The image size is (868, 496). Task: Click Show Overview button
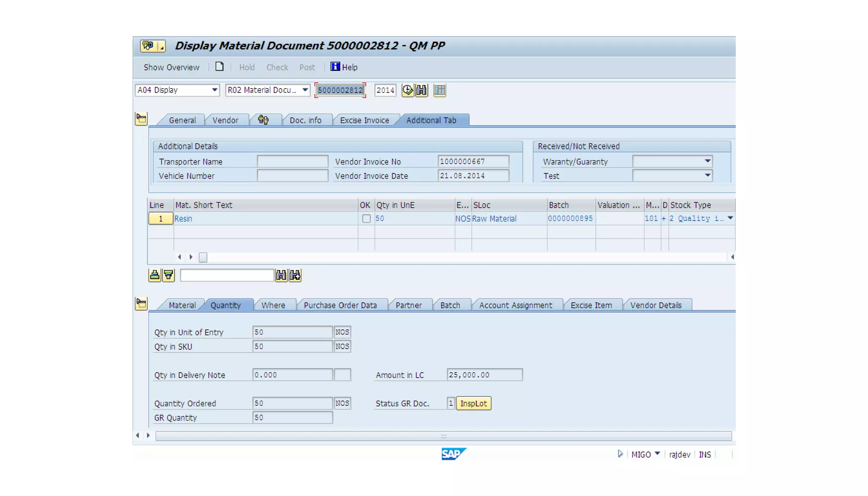[x=171, y=67]
